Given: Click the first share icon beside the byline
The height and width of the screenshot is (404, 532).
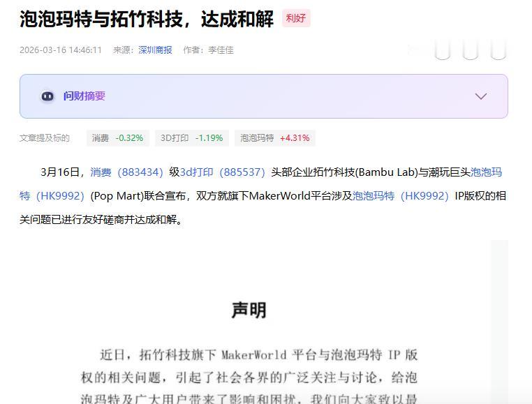Looking at the screenshot, I should point(443,50).
